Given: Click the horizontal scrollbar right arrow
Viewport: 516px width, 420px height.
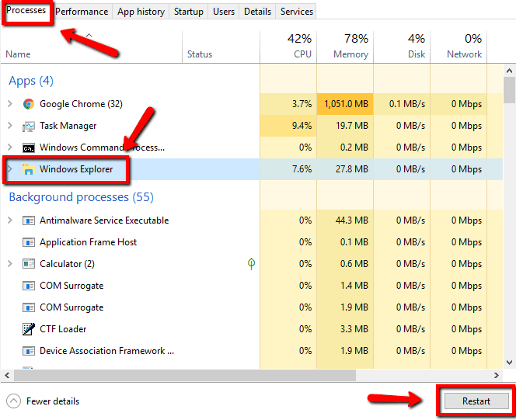Looking at the screenshot, I should click(x=497, y=375).
